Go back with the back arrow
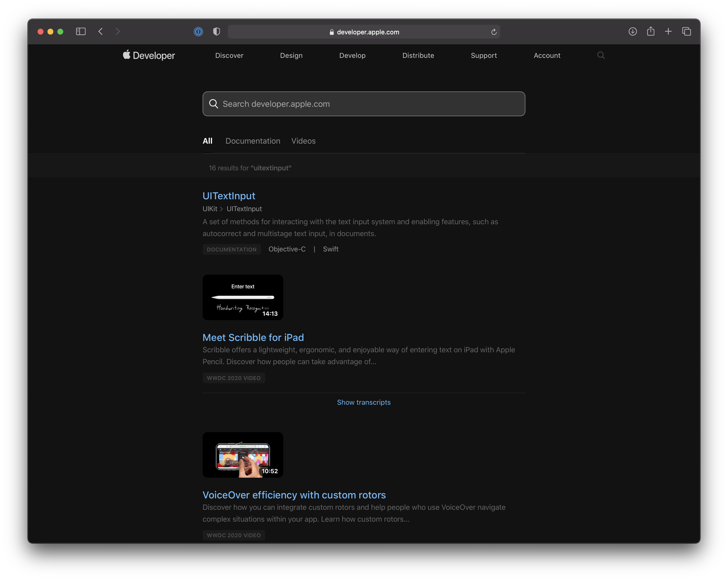This screenshot has width=728, height=580. click(100, 31)
